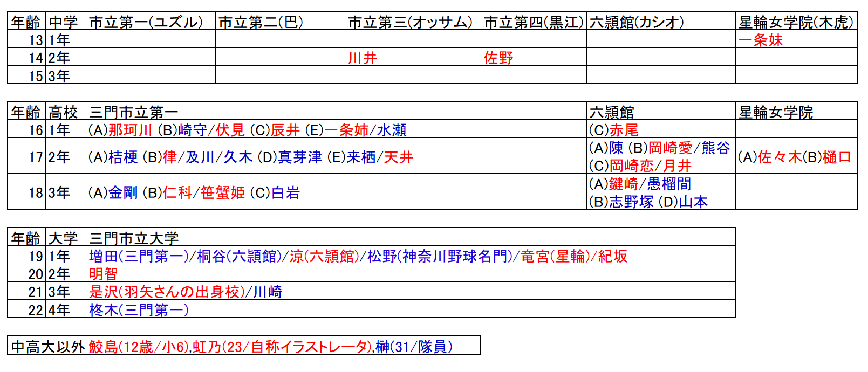Image resolution: width=868 pixels, height=372 pixels.
Task: Select the cell (A)佐々木(B)樋口
Action: coord(796,156)
